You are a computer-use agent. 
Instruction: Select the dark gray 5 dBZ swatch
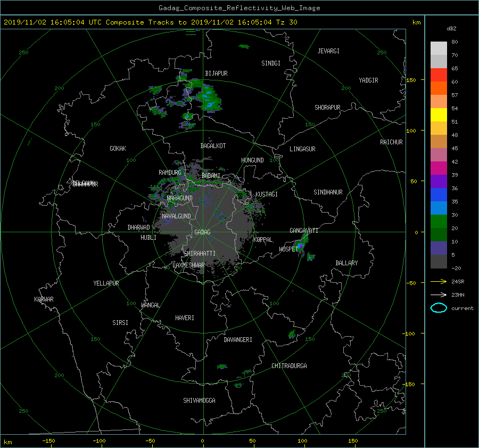[x=439, y=262]
